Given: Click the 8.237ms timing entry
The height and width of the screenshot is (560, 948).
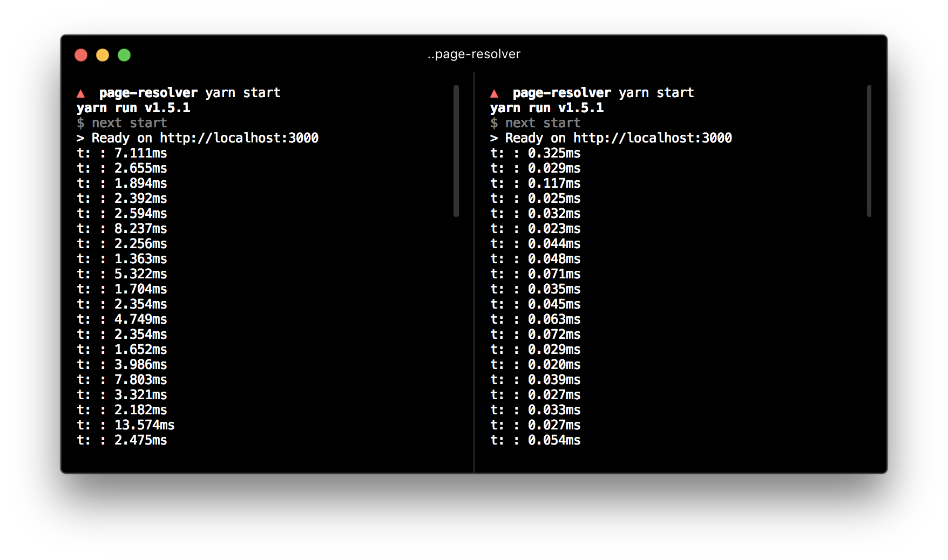Looking at the screenshot, I should pos(140,229).
